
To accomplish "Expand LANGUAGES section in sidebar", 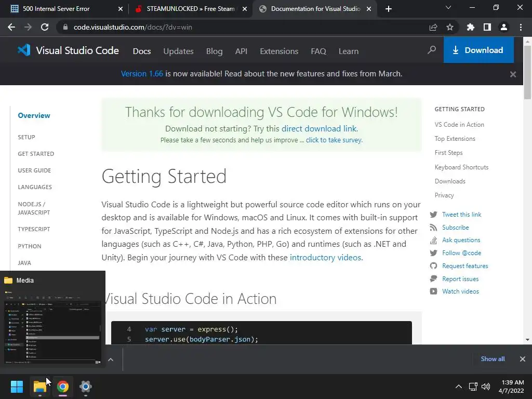I will 35,187.
